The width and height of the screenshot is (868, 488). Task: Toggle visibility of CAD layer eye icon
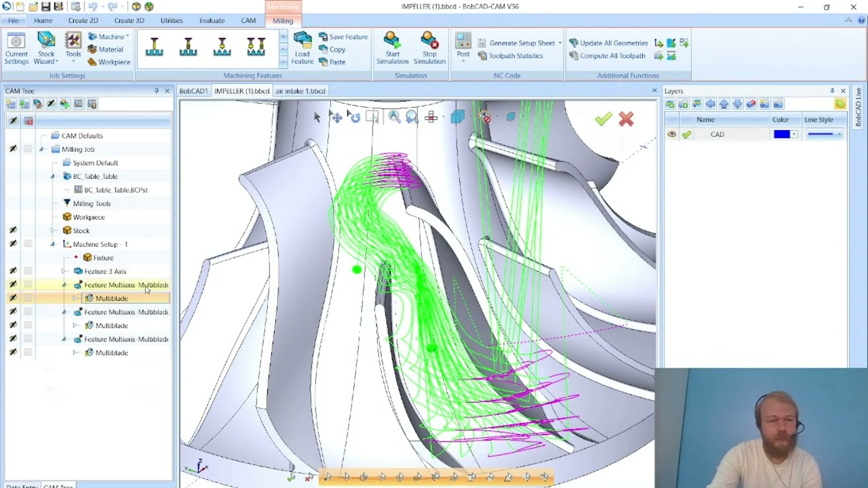pos(671,134)
